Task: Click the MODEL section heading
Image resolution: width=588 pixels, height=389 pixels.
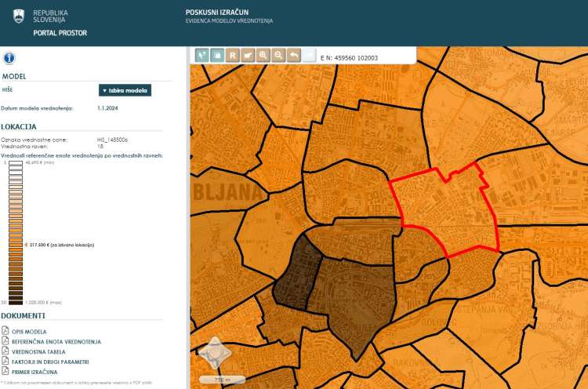Action: pyautogui.click(x=14, y=77)
